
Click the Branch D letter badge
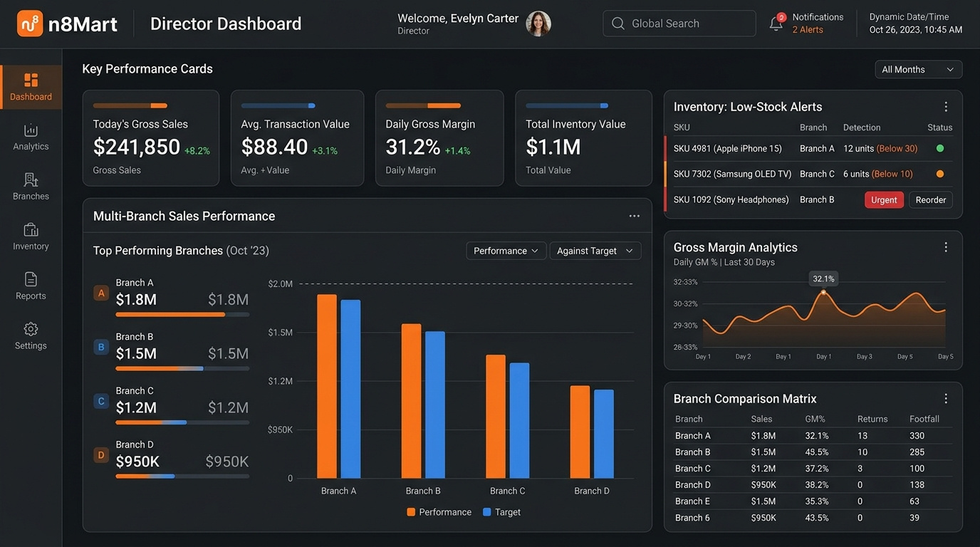(x=101, y=455)
